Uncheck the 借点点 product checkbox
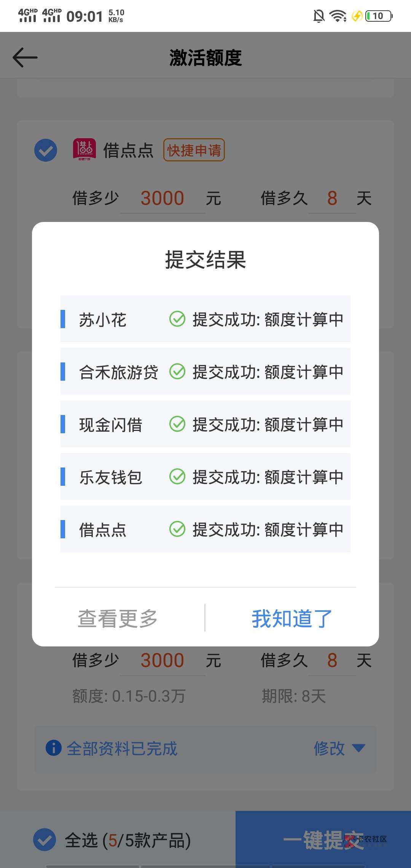This screenshot has height=868, width=411. pos(46,150)
